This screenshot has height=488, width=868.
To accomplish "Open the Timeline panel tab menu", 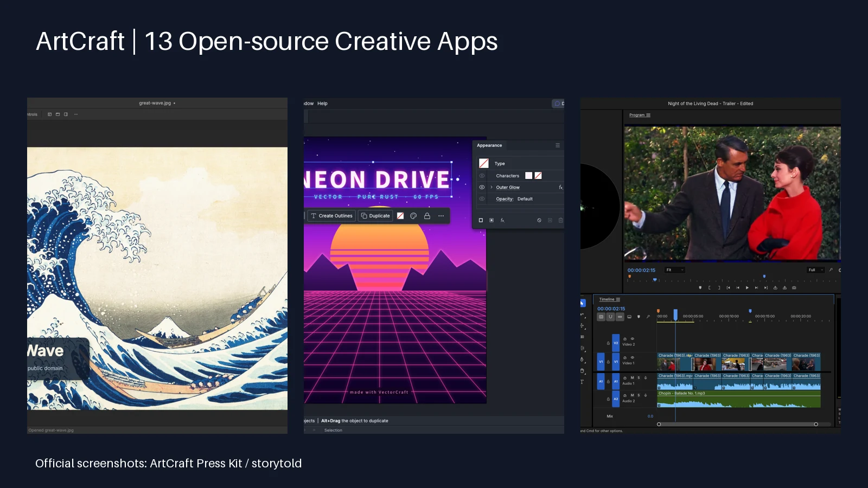I will [x=618, y=299].
